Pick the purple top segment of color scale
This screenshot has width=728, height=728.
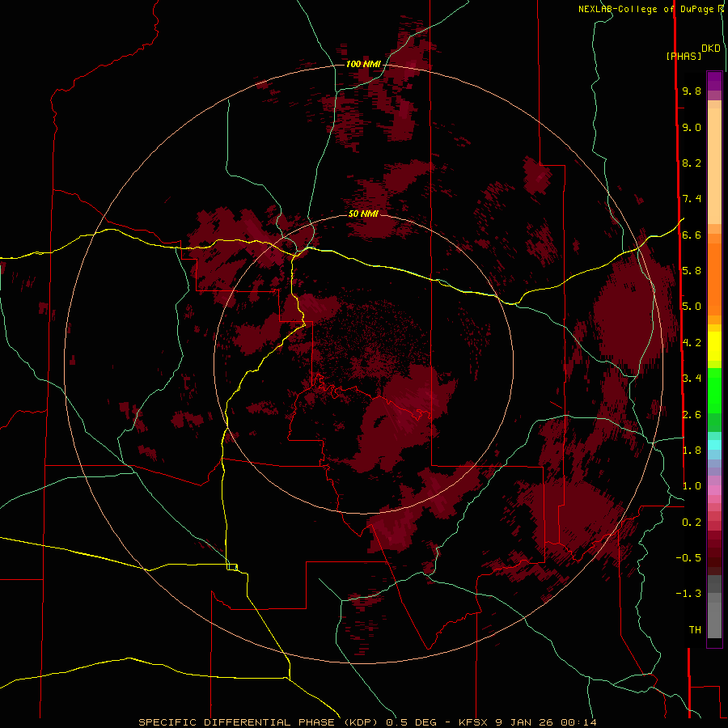(714, 81)
